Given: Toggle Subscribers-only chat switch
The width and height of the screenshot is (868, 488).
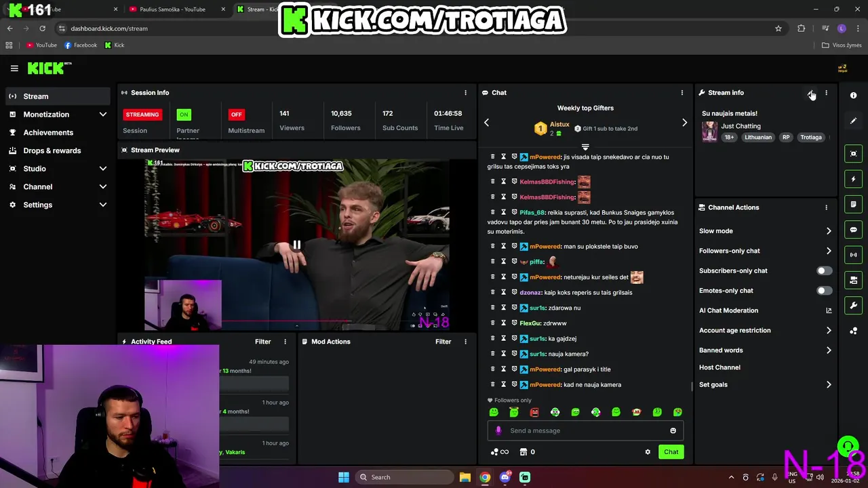Looking at the screenshot, I should click(823, 271).
